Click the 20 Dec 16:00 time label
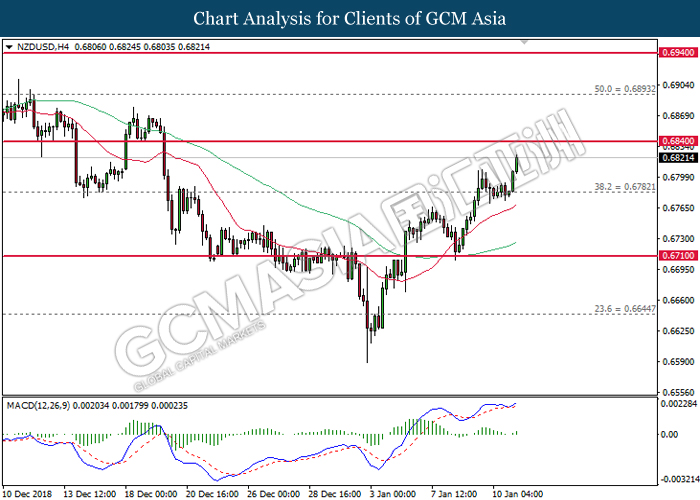700x500 pixels. pyautogui.click(x=212, y=494)
